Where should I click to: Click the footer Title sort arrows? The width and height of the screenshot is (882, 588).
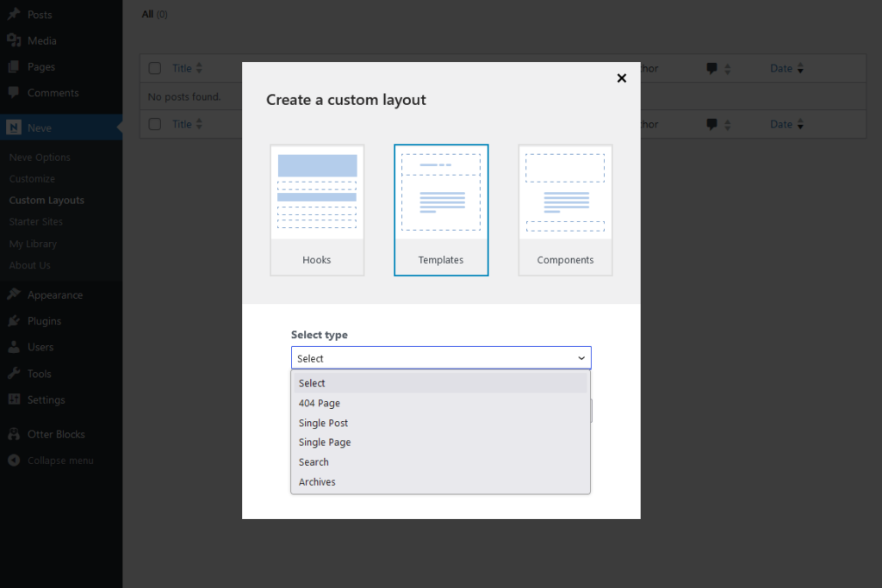199,124
